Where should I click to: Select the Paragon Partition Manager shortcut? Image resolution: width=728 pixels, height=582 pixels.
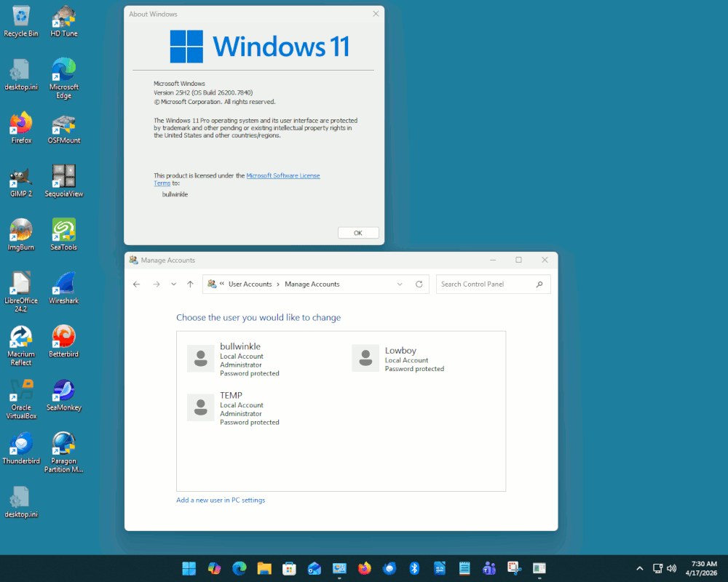(x=63, y=453)
